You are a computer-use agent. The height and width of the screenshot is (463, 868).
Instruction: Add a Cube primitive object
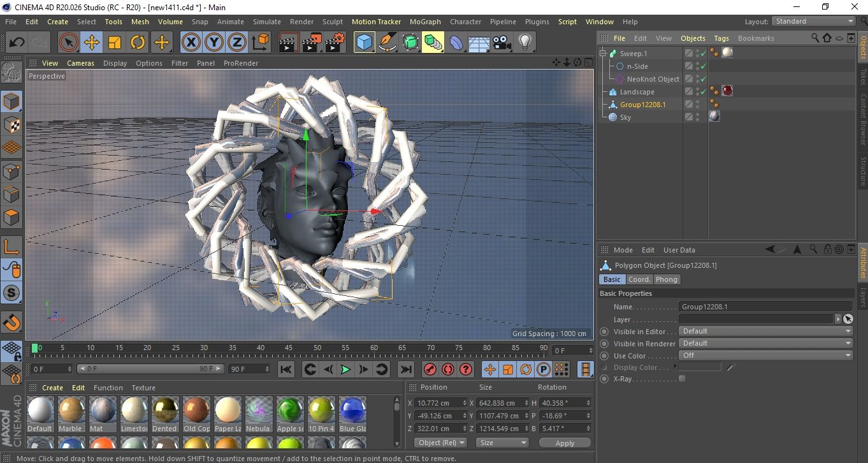(364, 43)
